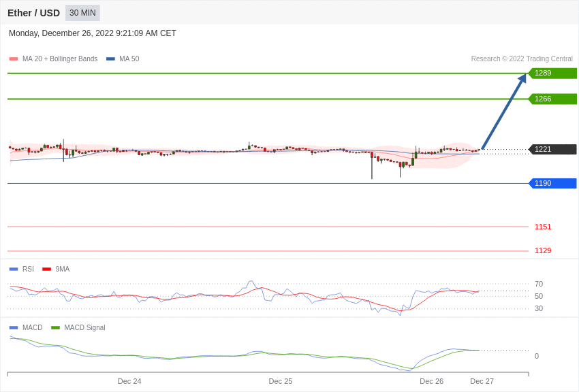The width and height of the screenshot is (579, 392).
Task: Click the RSI legend label
Action: coord(28,269)
